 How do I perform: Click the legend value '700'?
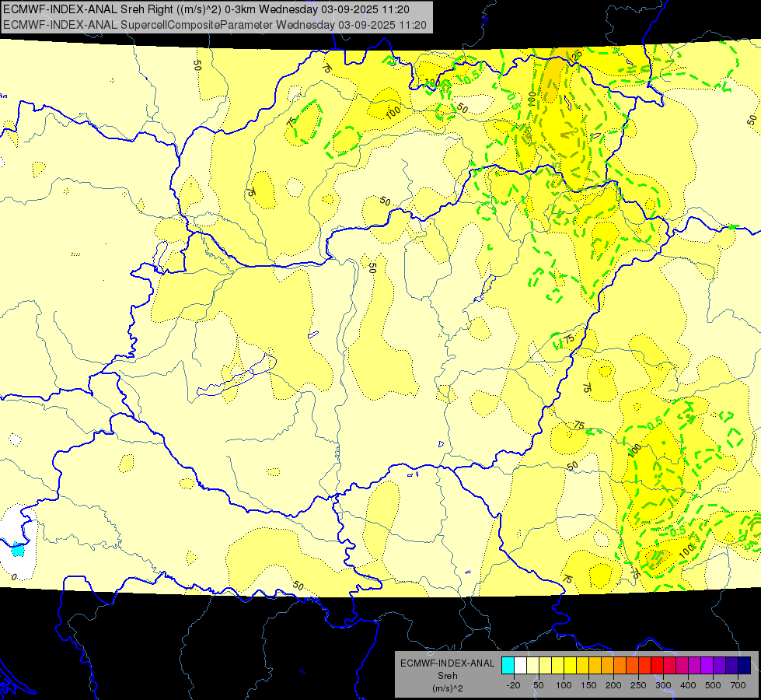(738, 685)
